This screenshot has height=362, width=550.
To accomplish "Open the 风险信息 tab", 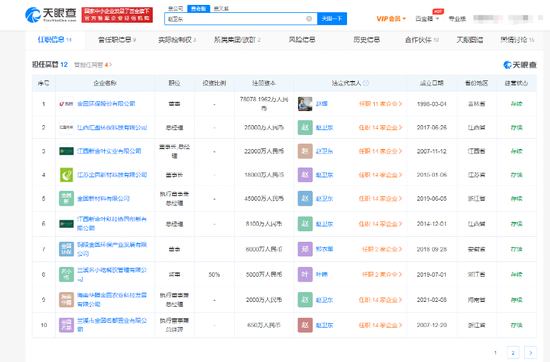I will (302, 40).
